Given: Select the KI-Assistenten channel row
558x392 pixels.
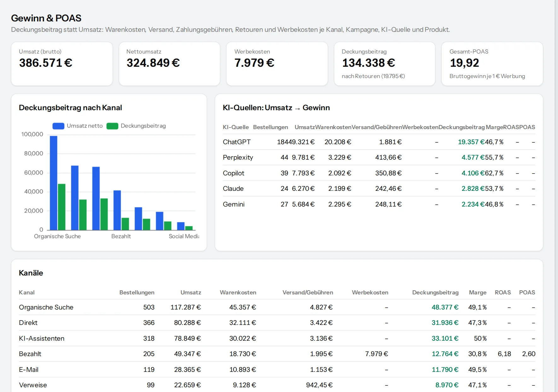Looking at the screenshot, I should click(x=277, y=338).
